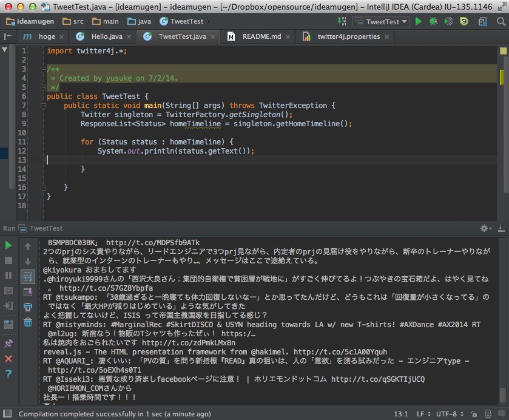Click the Close (red X) icon in Run panel
The height and width of the screenshot is (420, 509).
pyautogui.click(x=8, y=359)
